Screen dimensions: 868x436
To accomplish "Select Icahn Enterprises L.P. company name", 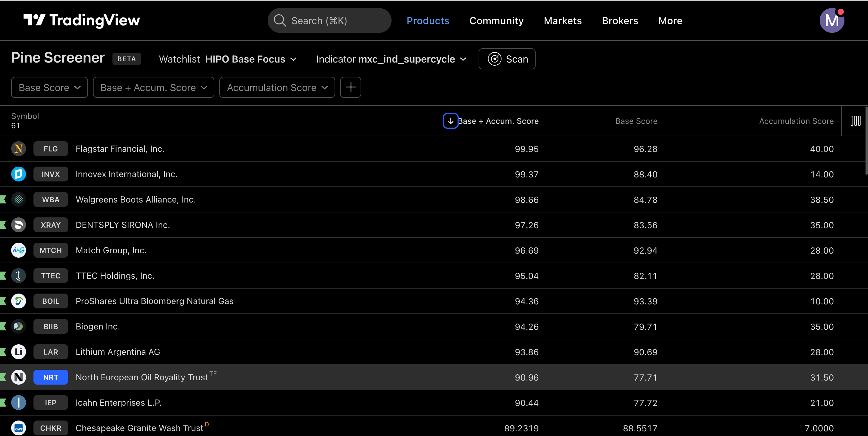I will (119, 403).
